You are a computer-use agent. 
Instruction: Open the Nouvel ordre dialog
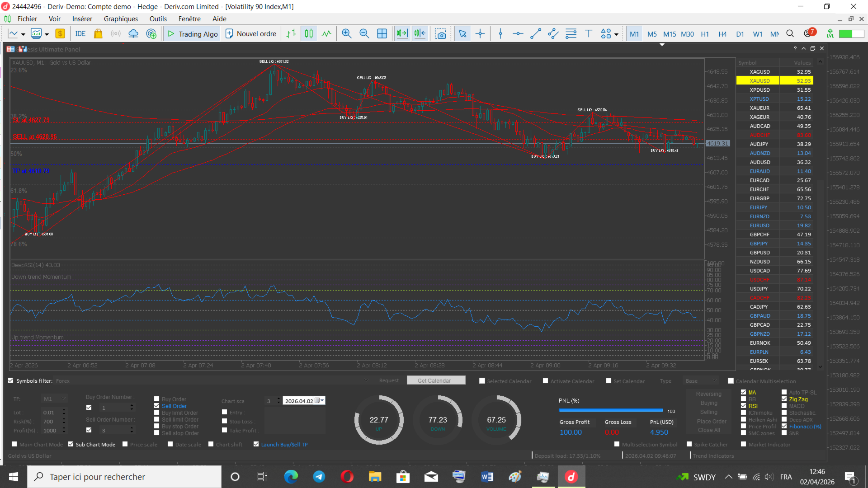[x=251, y=34]
